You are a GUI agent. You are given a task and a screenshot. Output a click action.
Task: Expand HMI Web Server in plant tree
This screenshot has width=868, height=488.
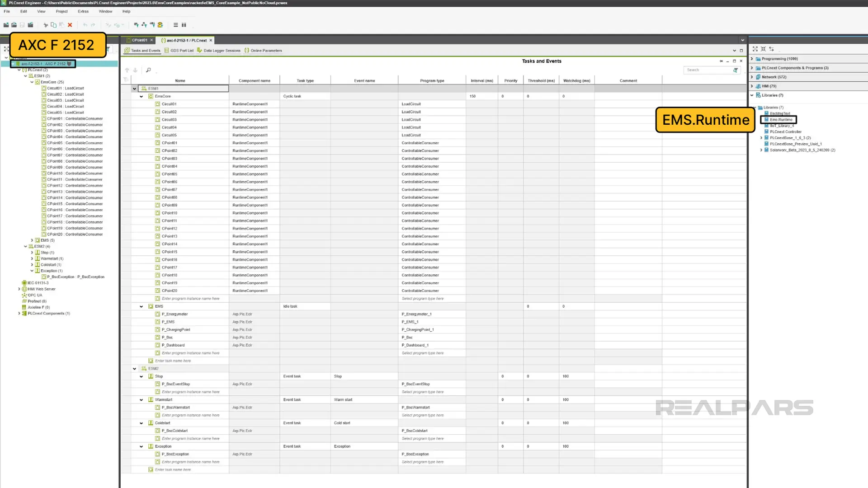[x=19, y=289]
